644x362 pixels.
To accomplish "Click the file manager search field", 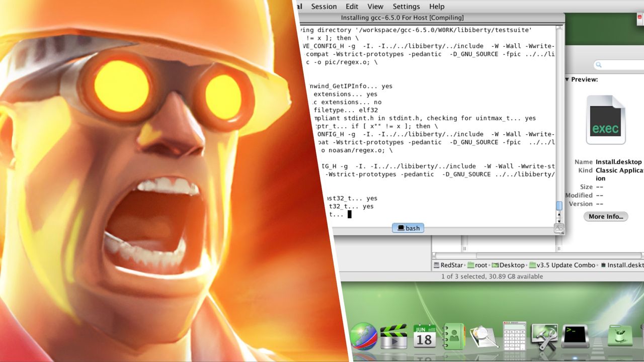I will pyautogui.click(x=619, y=65).
